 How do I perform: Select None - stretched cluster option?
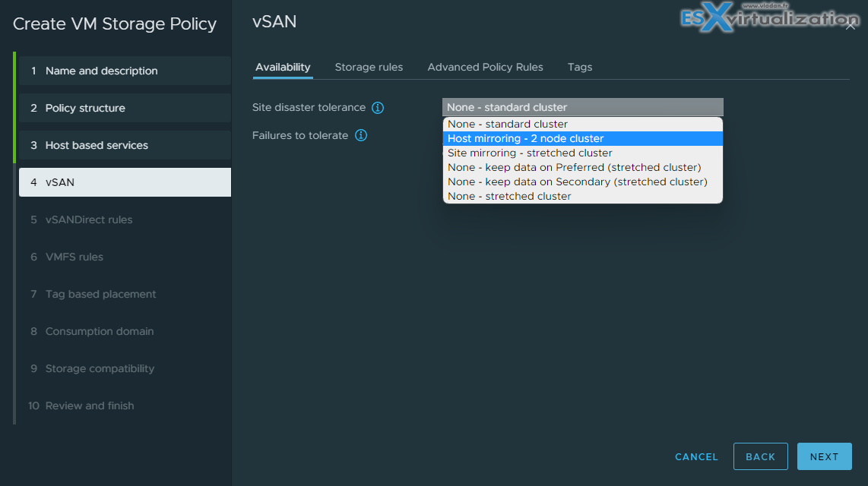pos(582,196)
